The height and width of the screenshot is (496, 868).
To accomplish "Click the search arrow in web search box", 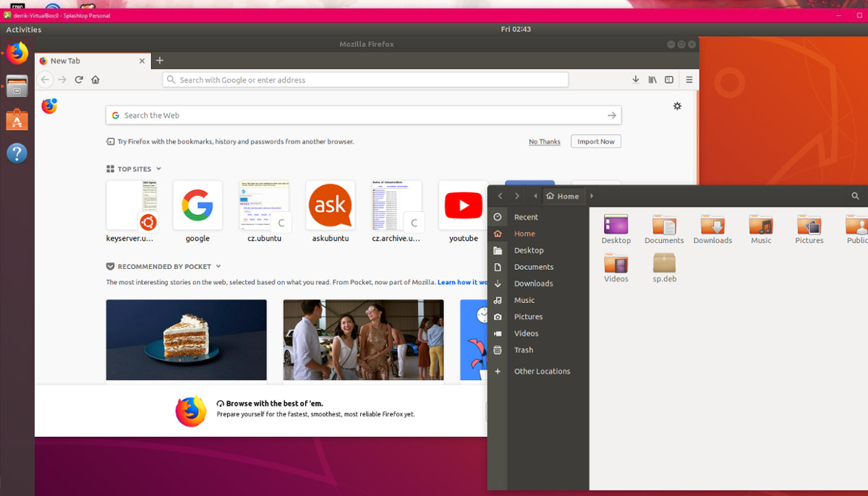I will click(x=612, y=115).
